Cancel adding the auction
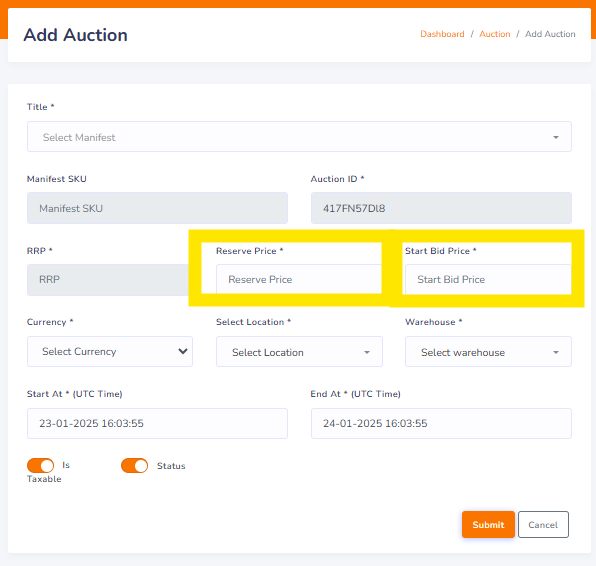Viewport: 596px width, 566px height. coord(543,525)
